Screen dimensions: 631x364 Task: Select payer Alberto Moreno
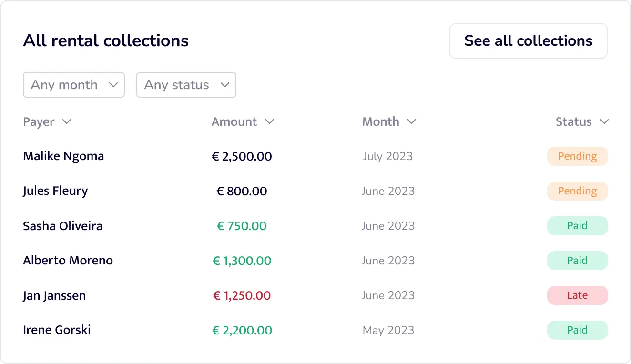[68, 261]
